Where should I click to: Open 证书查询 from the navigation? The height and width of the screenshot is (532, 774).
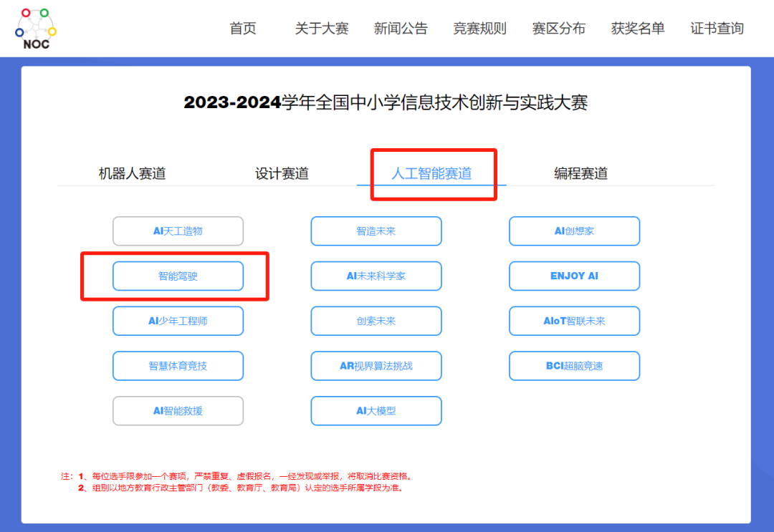[x=717, y=29]
